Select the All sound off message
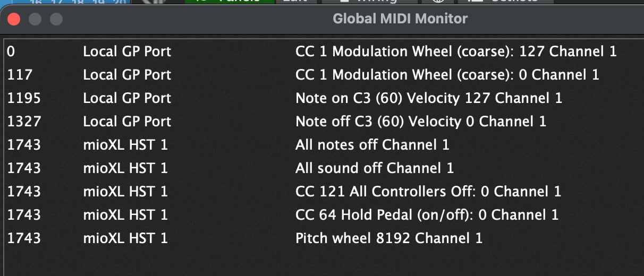The width and height of the screenshot is (644, 276). [x=374, y=168]
